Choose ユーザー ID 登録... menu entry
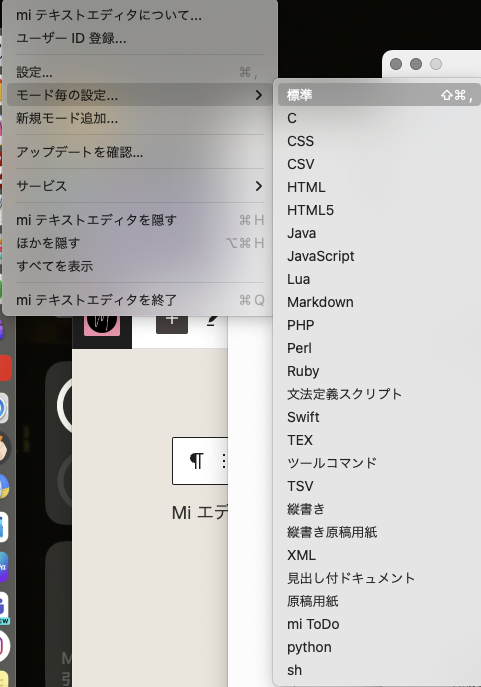 (x=140, y=39)
